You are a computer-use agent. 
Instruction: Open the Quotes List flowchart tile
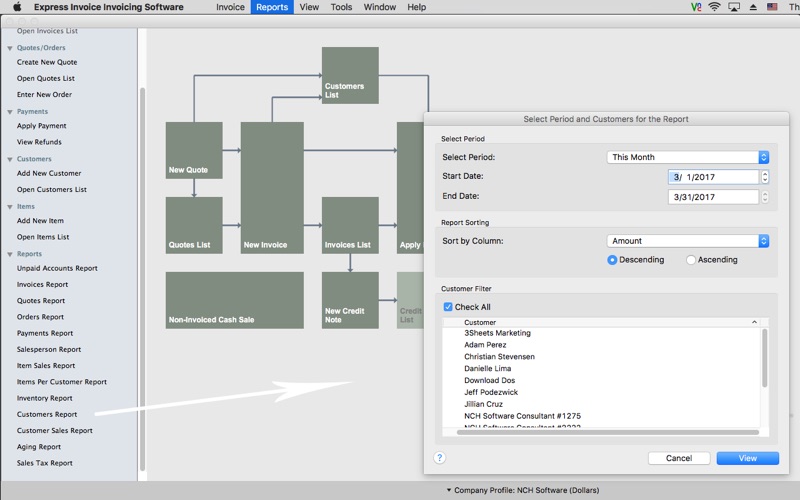pyautogui.click(x=194, y=225)
